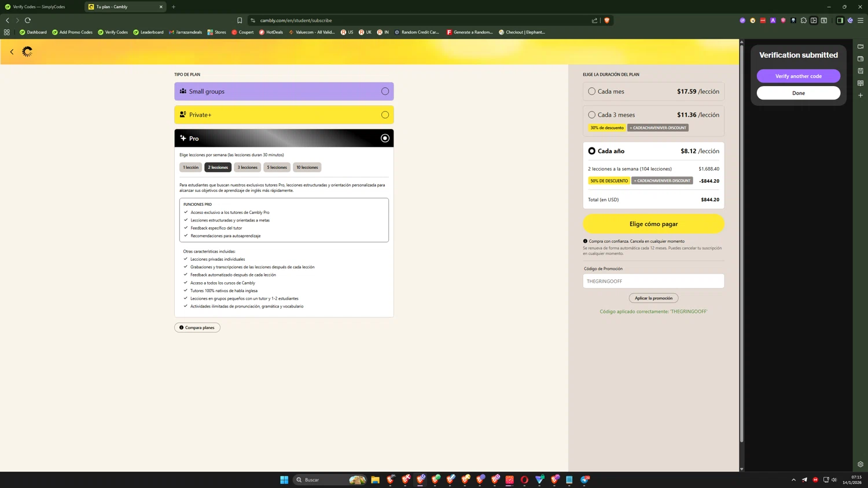
Task: Click the Cambly back arrow icon
Action: point(12,51)
